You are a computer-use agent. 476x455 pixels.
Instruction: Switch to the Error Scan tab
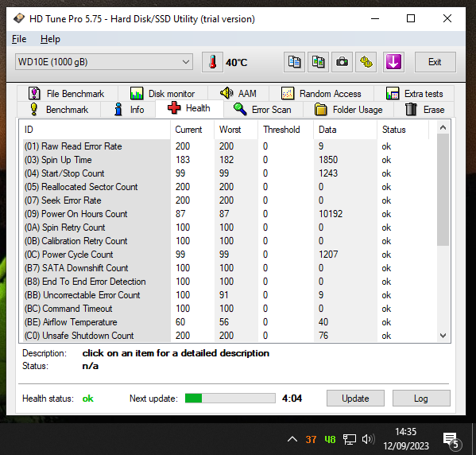tap(263, 110)
